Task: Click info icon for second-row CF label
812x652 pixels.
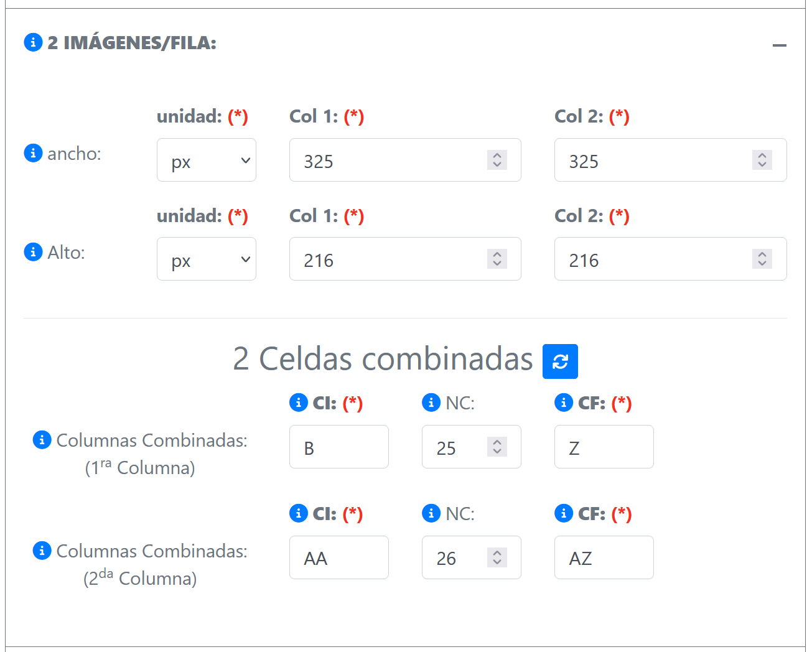Action: pyautogui.click(x=564, y=513)
